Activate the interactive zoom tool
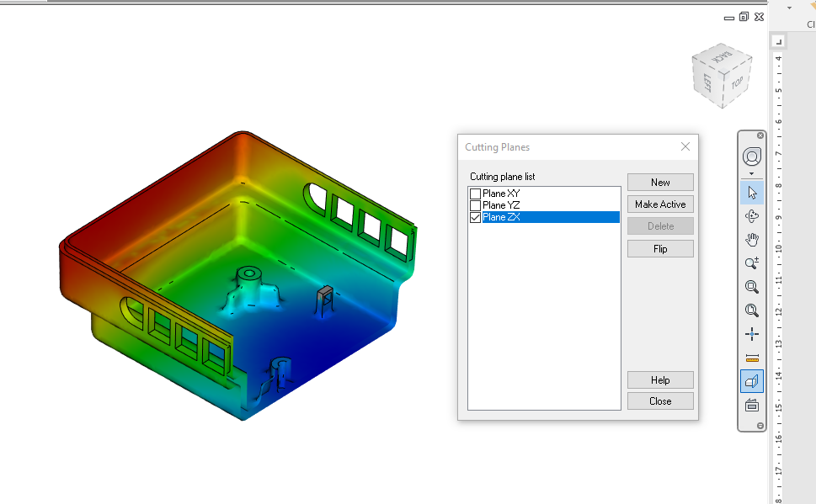 [x=752, y=263]
